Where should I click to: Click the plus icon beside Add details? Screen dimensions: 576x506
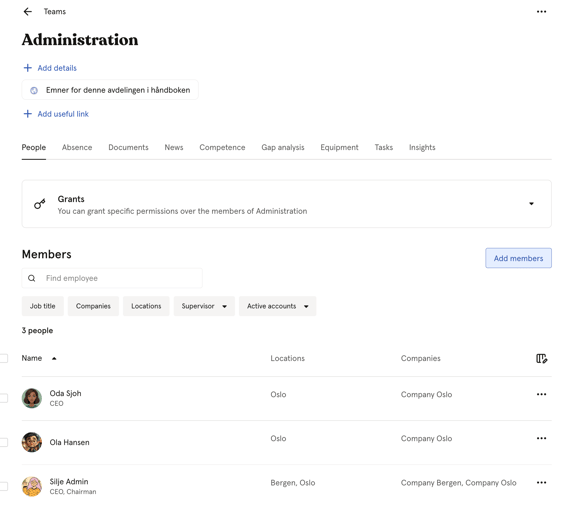coord(28,68)
